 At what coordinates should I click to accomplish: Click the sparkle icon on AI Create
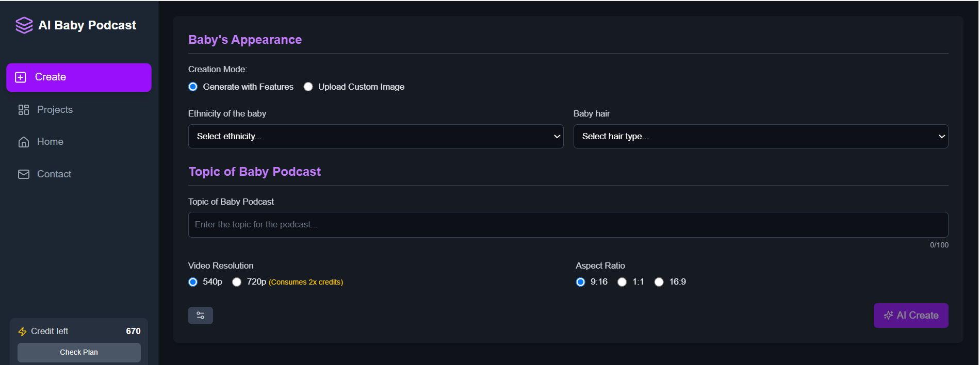coord(888,316)
